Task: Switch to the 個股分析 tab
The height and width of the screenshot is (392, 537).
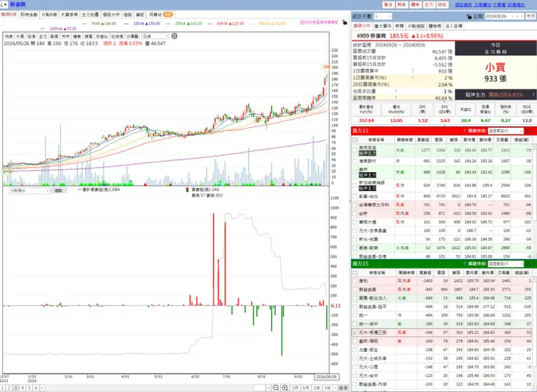Action: click(111, 15)
